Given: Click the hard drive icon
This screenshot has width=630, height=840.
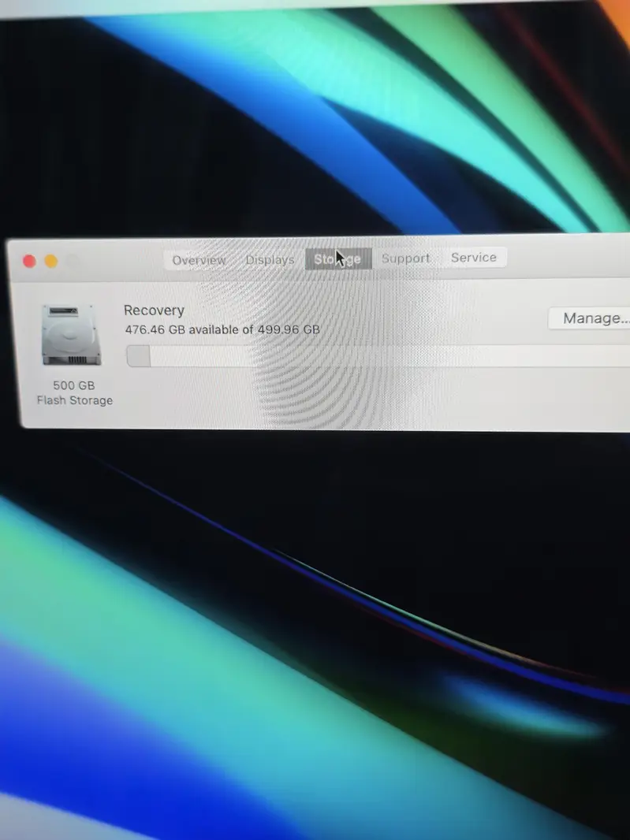Looking at the screenshot, I should click(71, 335).
